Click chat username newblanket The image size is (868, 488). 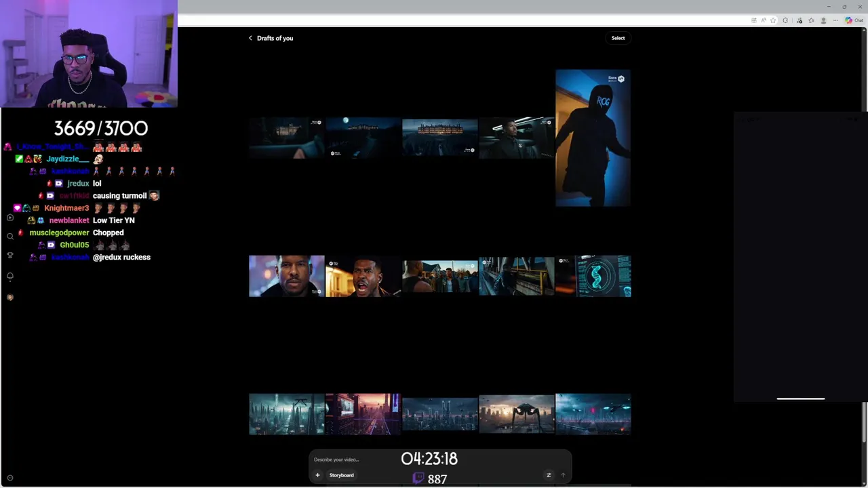69,220
